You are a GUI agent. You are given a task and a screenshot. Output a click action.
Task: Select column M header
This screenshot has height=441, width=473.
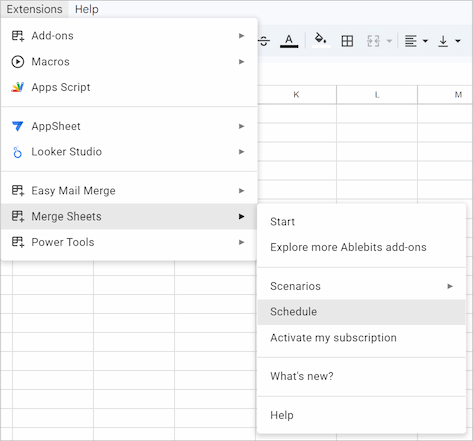(445, 95)
